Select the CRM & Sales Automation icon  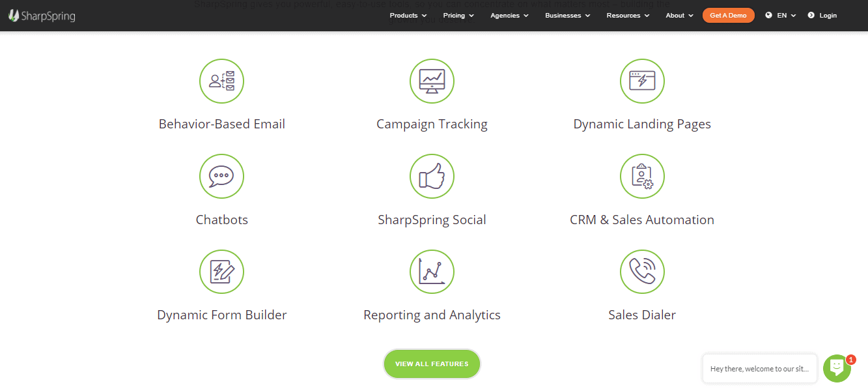pos(642,176)
